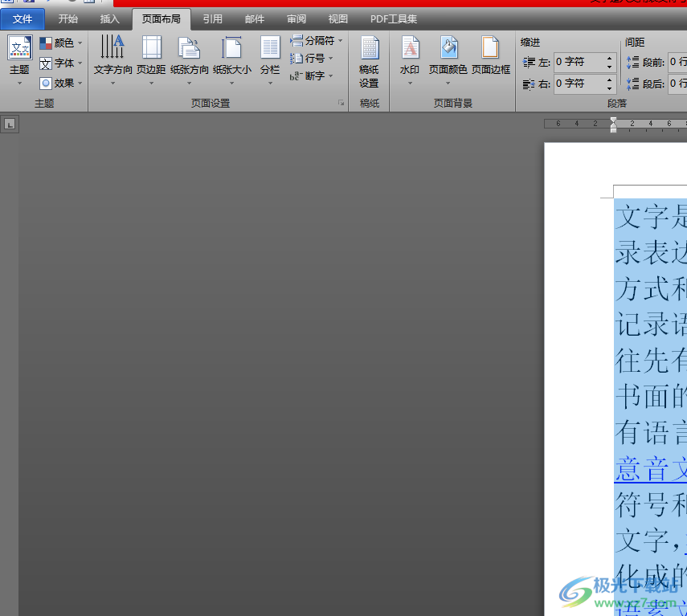Screen dimensions: 687x616
Task: Open the 页面设置 dialog launcher
Action: 341,103
